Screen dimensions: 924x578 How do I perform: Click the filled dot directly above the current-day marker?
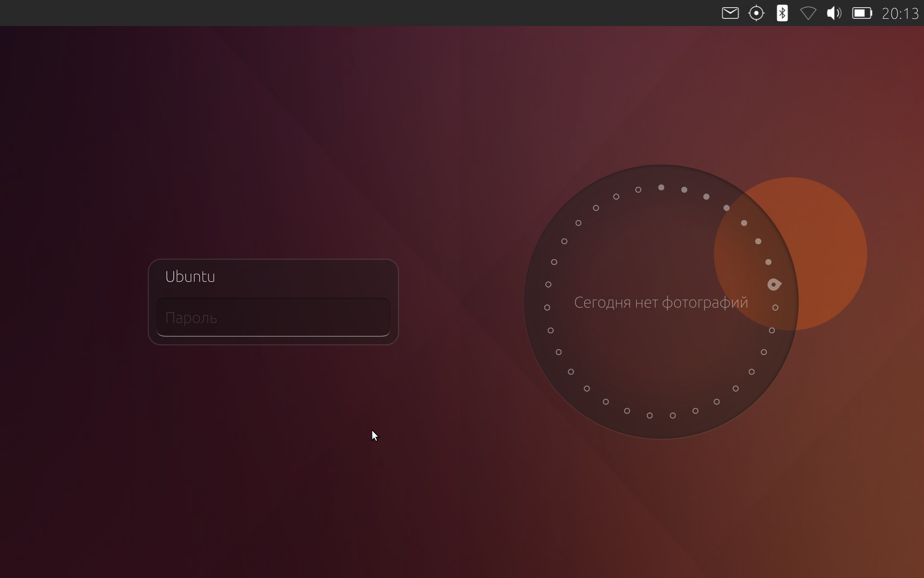pyautogui.click(x=769, y=262)
